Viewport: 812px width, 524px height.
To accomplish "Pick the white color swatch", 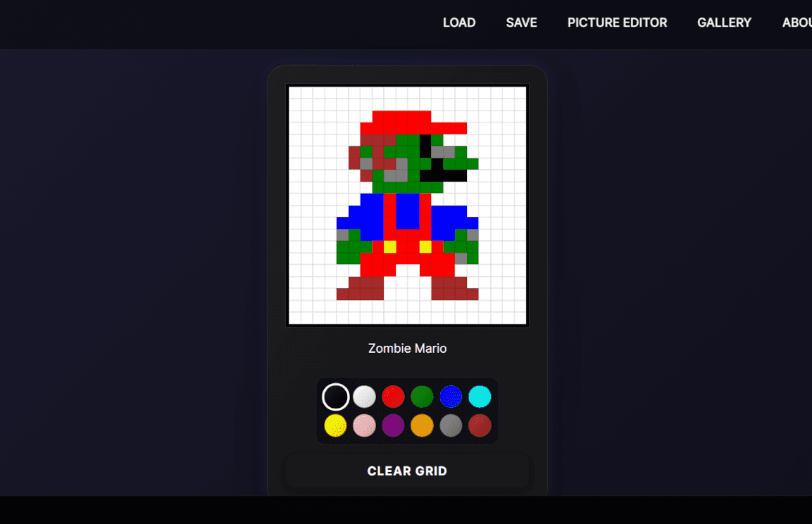I will click(x=364, y=397).
